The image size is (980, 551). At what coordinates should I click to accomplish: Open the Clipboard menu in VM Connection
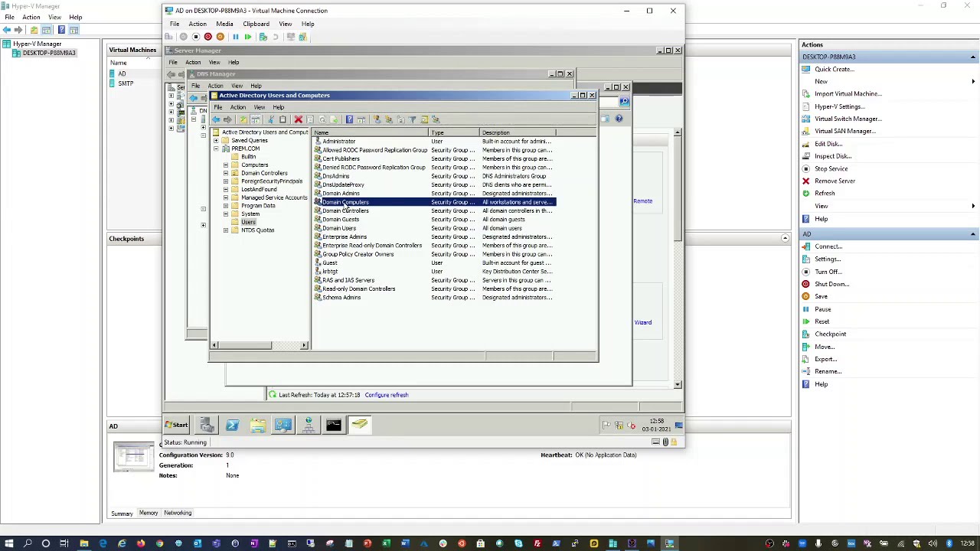point(256,24)
